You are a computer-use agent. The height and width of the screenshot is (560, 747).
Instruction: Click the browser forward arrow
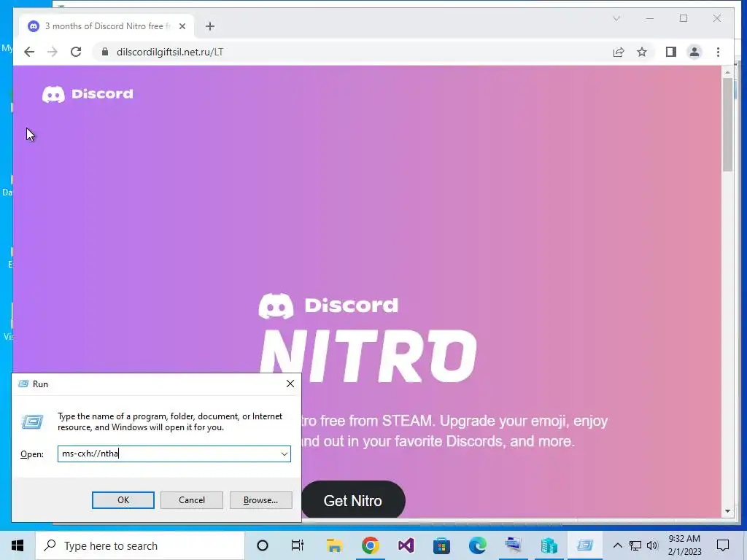pyautogui.click(x=53, y=52)
